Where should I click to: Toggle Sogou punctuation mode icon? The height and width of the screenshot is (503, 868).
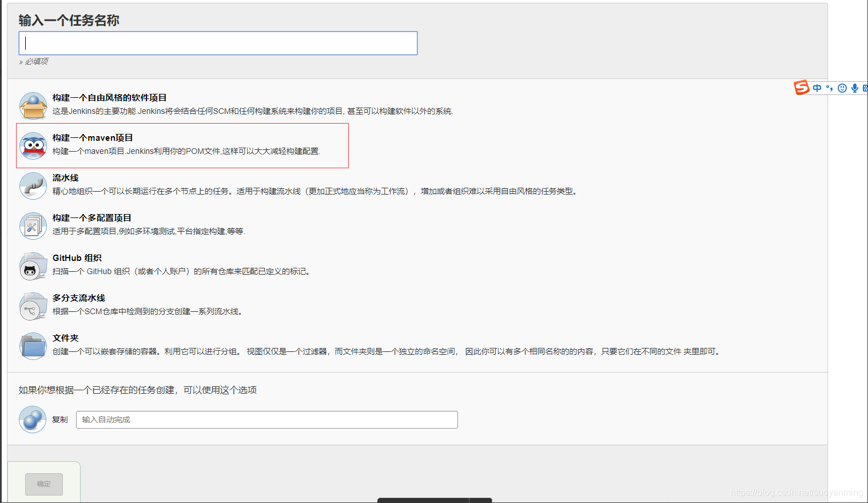pos(829,88)
